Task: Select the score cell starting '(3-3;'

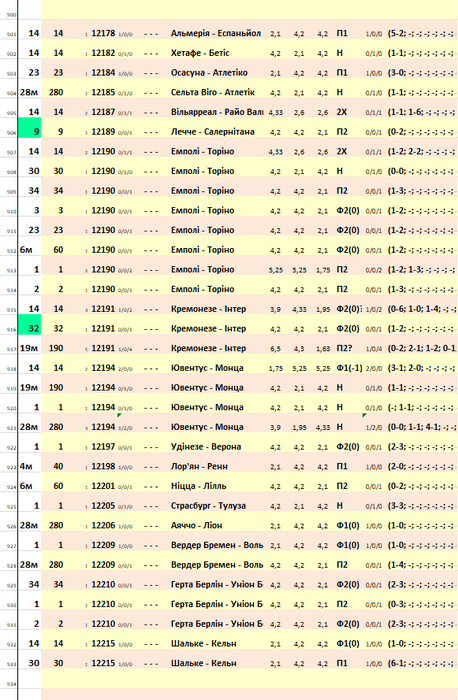Action: pos(422,506)
